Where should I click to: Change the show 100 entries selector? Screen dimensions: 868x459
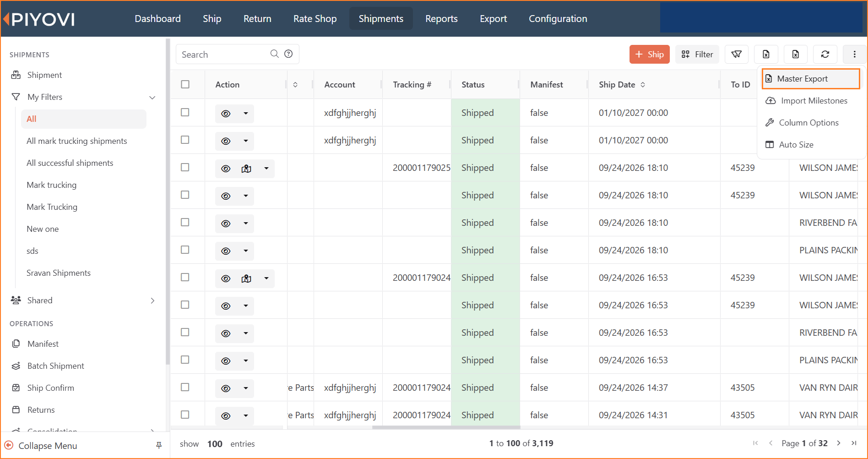[215, 444]
